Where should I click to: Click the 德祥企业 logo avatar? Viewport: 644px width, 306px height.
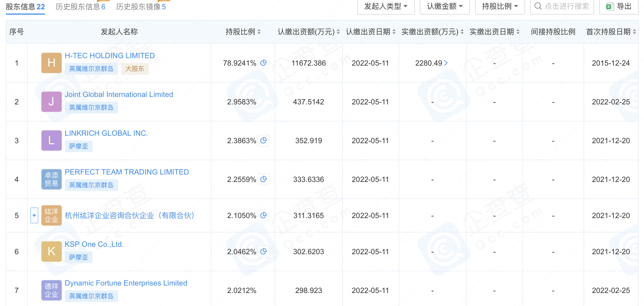(52, 290)
